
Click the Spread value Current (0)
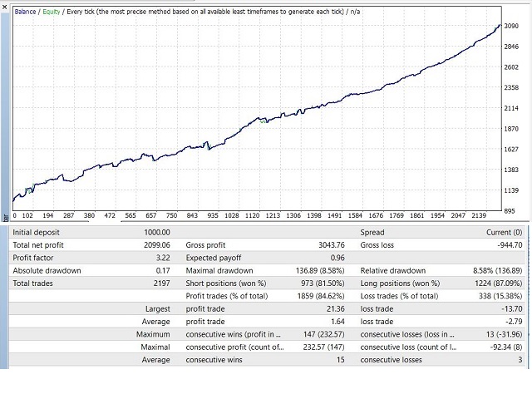coord(505,233)
